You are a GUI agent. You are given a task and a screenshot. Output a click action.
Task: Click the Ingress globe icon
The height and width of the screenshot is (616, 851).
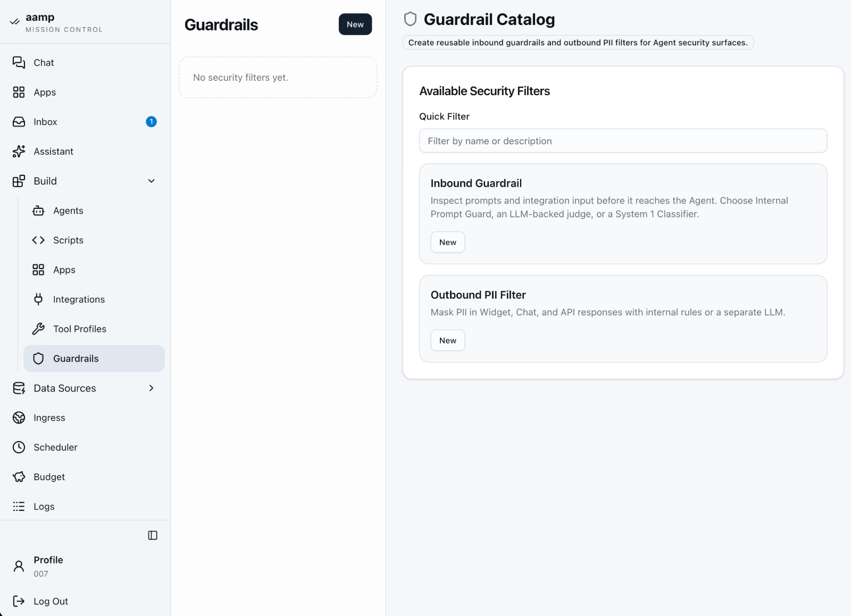(x=19, y=418)
